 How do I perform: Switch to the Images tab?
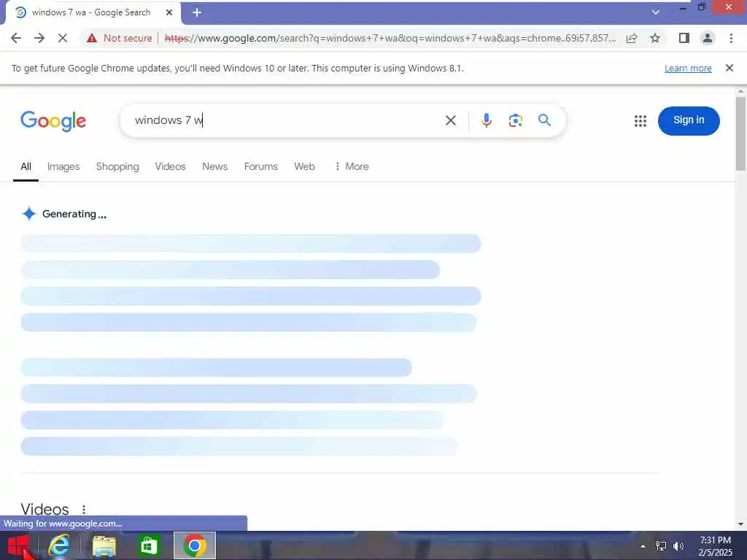coord(63,167)
